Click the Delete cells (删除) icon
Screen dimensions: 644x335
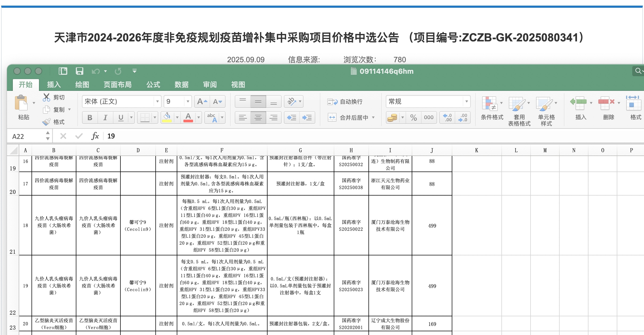click(606, 103)
